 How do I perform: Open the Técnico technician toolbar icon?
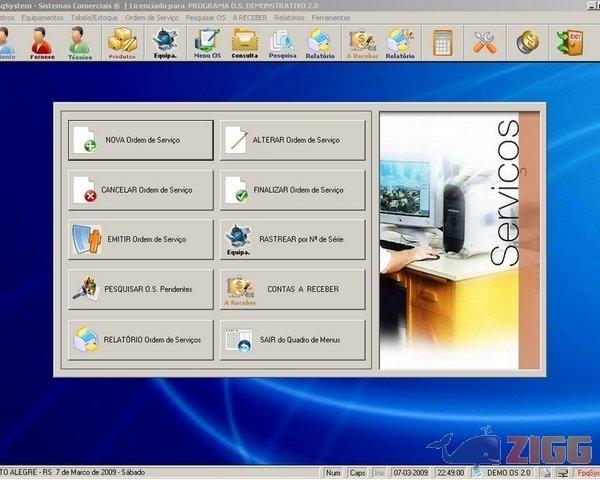[80, 43]
